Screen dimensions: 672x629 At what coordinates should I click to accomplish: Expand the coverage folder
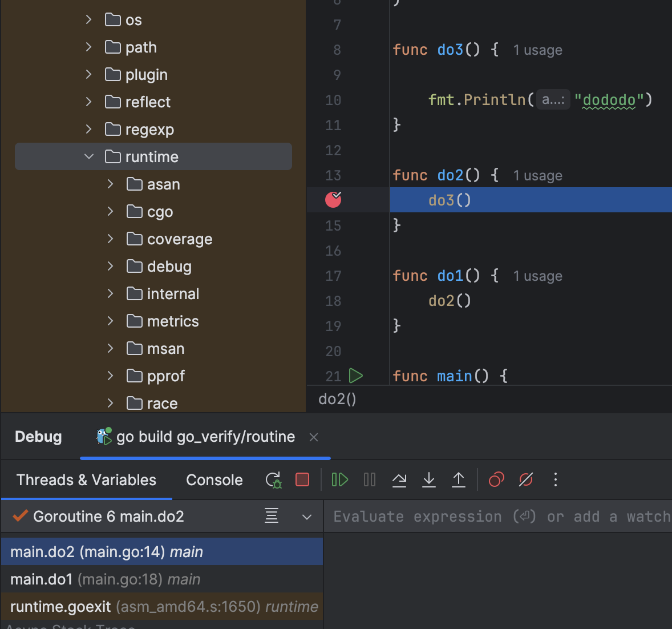tap(110, 239)
